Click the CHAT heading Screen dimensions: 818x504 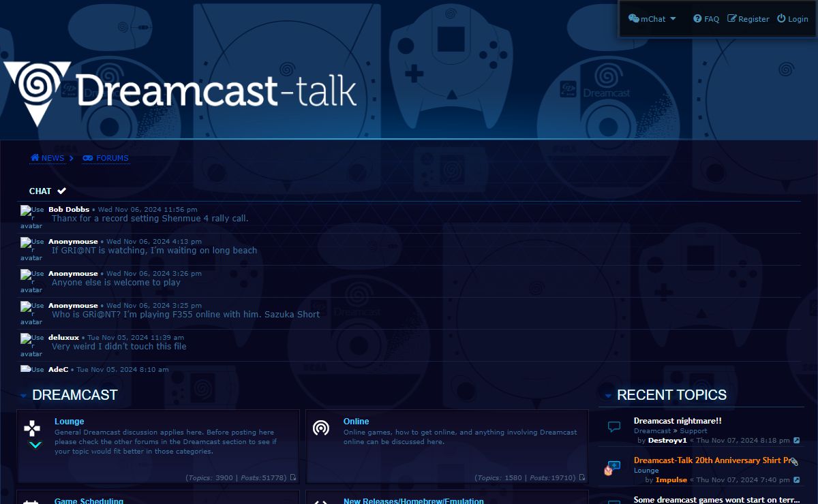tap(40, 191)
